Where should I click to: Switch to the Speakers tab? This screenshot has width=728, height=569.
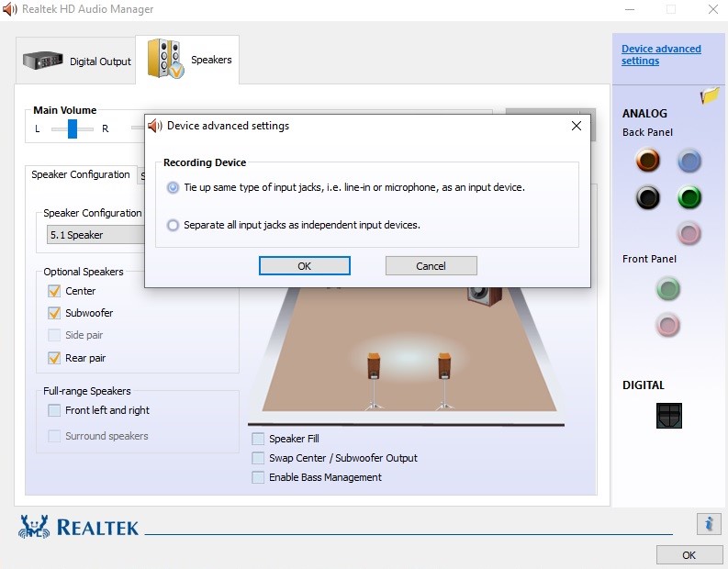[x=187, y=60]
